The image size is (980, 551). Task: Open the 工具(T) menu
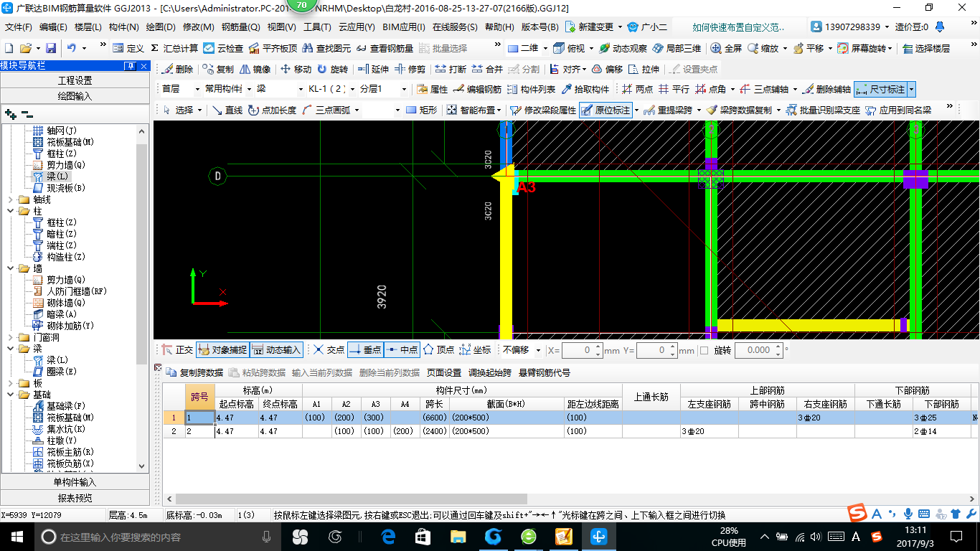click(x=317, y=27)
